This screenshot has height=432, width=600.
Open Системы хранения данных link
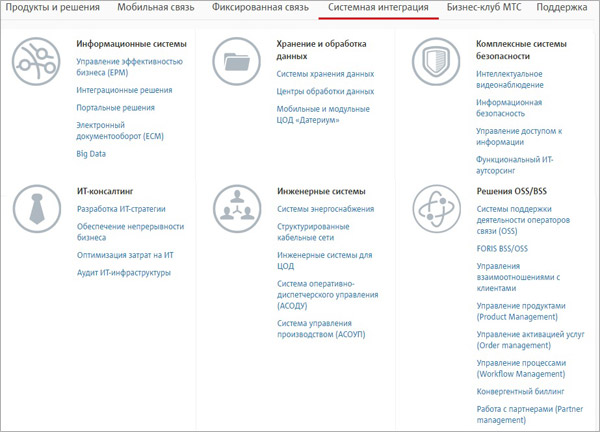point(325,74)
